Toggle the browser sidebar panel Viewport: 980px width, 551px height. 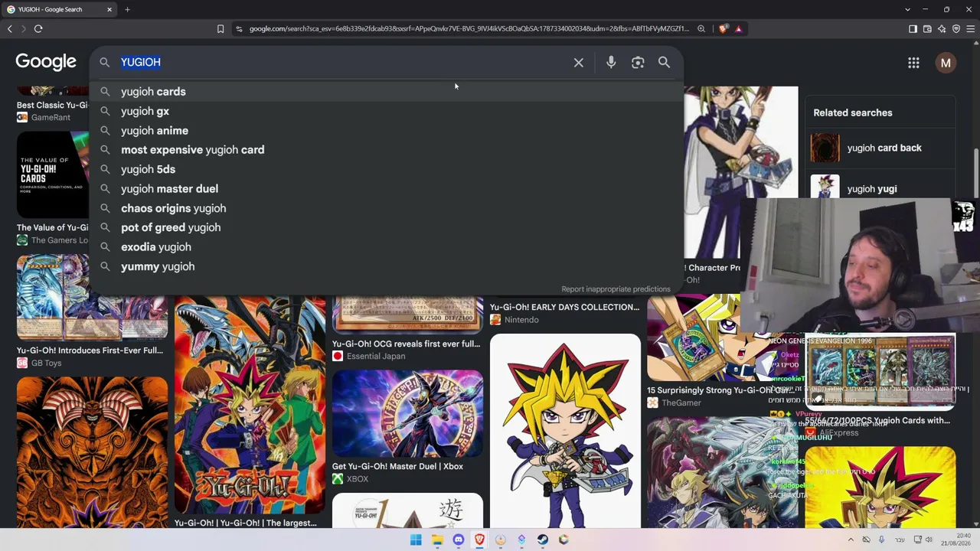tap(913, 29)
